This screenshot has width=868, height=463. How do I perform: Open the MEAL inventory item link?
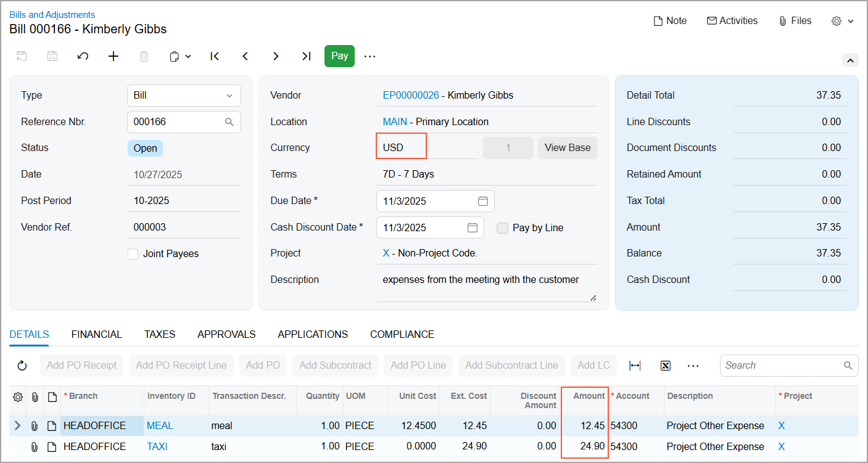[x=160, y=426]
